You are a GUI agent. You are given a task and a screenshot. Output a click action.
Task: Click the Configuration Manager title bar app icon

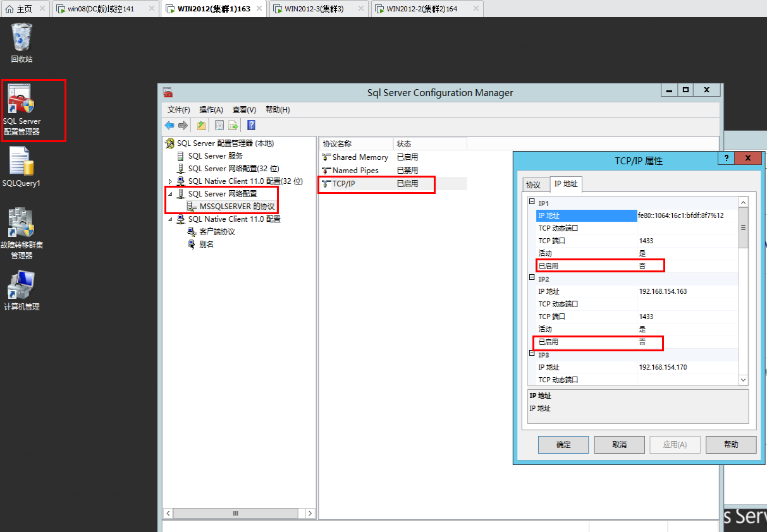click(x=167, y=92)
